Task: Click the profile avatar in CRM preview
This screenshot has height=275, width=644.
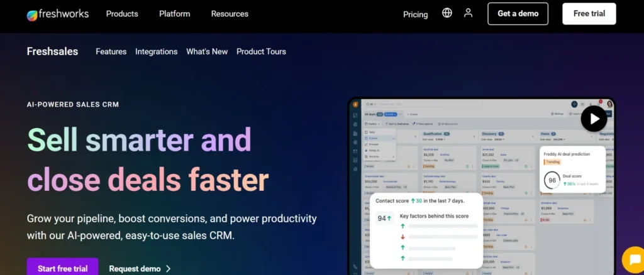Action: pyautogui.click(x=609, y=104)
